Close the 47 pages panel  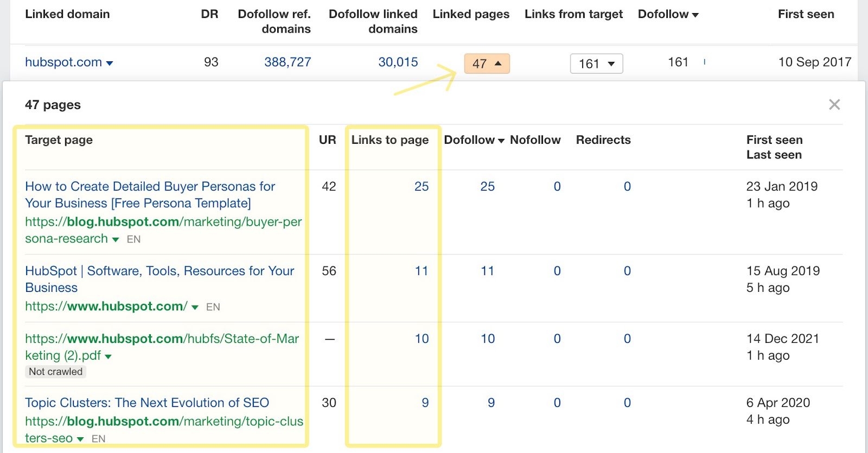[834, 105]
